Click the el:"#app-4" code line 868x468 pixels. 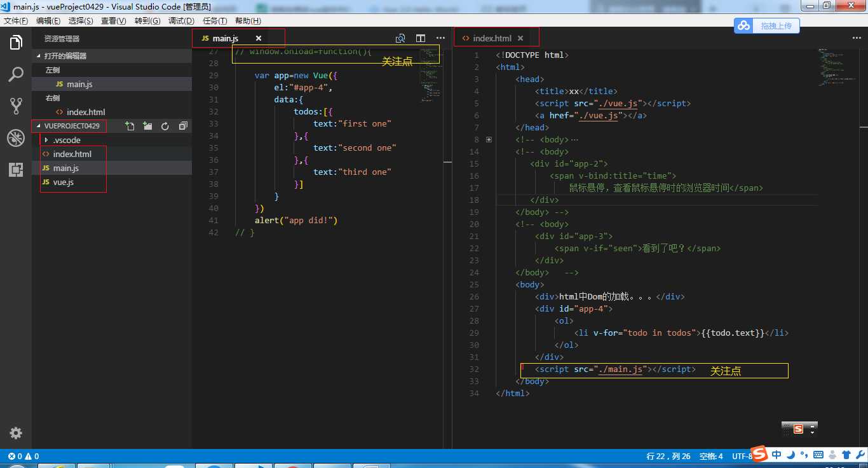point(304,88)
